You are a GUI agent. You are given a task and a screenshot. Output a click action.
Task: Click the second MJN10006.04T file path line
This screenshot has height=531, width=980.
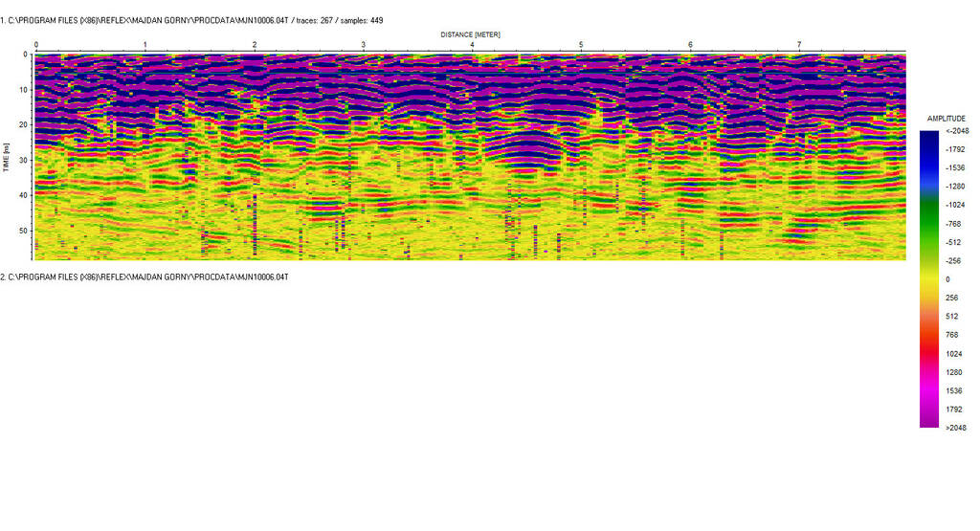point(144,277)
